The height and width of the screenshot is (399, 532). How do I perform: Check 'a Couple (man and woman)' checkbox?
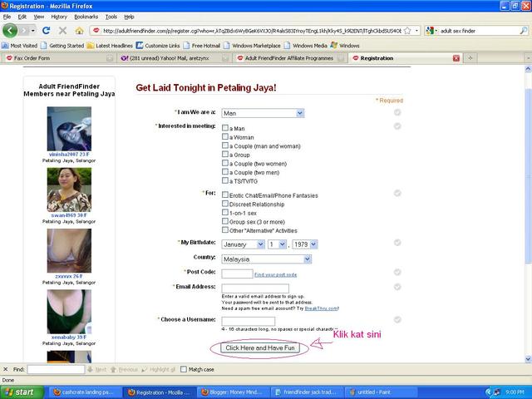tap(225, 145)
